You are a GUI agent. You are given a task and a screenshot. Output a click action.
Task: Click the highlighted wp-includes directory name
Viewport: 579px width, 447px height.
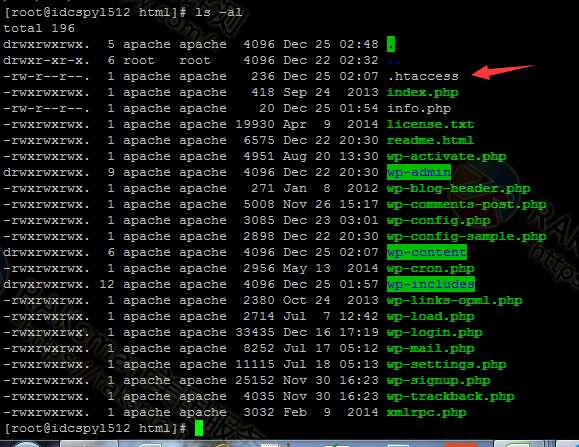[431, 284]
